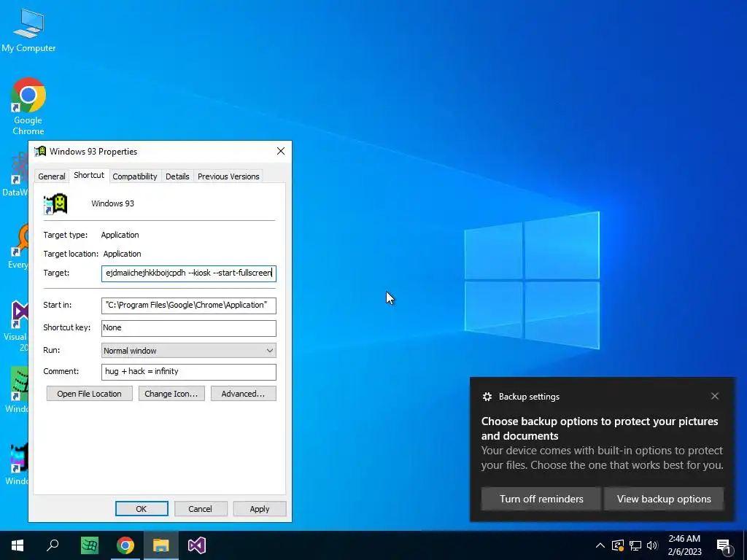
Task: Click View backup options
Action: point(664,499)
